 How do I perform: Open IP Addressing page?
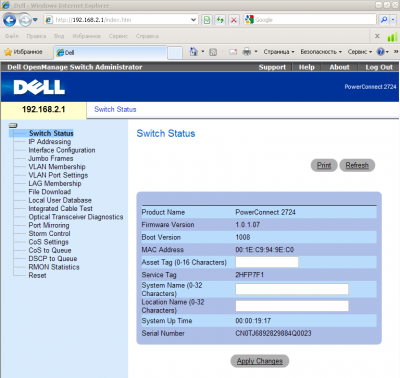pos(50,142)
